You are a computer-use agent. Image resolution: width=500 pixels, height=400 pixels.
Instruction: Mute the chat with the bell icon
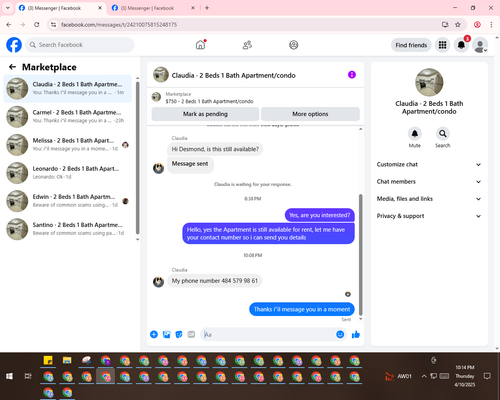[415, 134]
